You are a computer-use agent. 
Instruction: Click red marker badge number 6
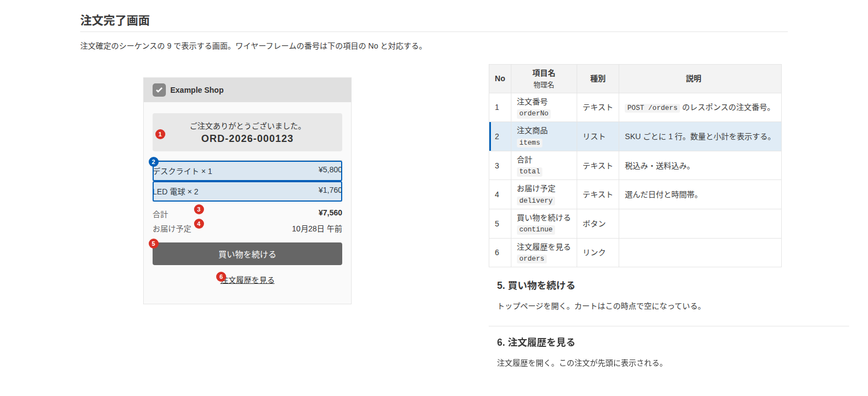tap(221, 277)
